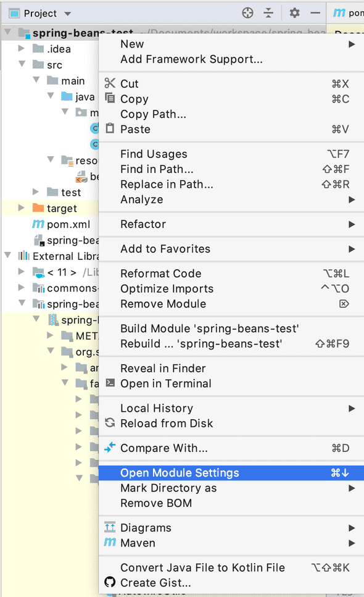Click the Reload from Disk refresh icon
This screenshot has width=364, height=597.
(x=112, y=424)
